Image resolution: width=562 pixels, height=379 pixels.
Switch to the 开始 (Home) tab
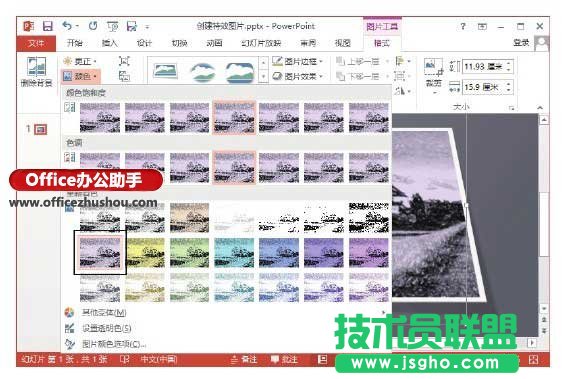[75, 43]
